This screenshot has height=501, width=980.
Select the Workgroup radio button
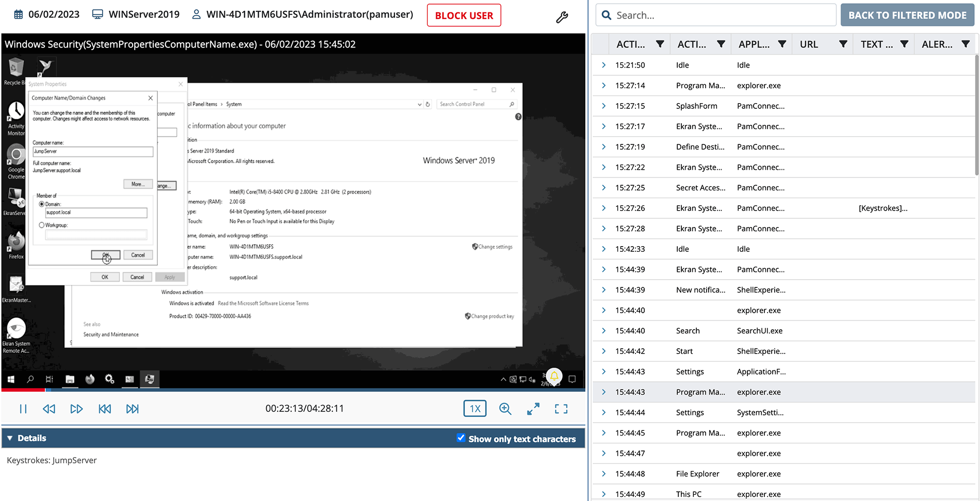42,225
